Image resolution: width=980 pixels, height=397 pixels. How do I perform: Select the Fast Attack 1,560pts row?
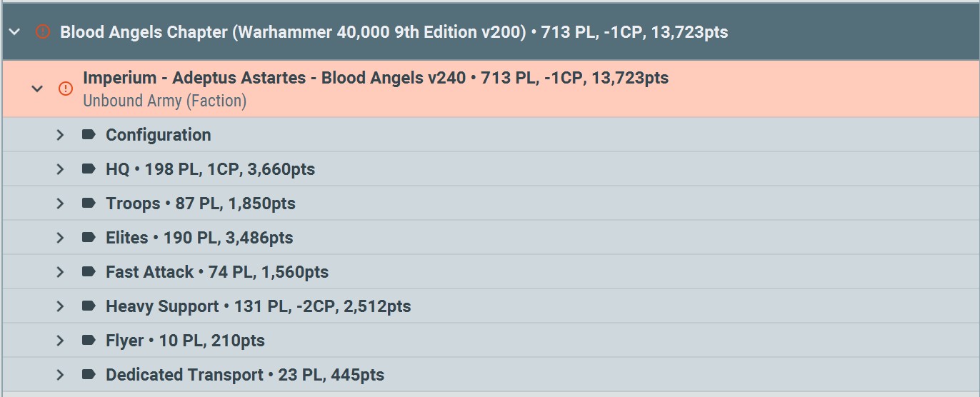[217, 272]
